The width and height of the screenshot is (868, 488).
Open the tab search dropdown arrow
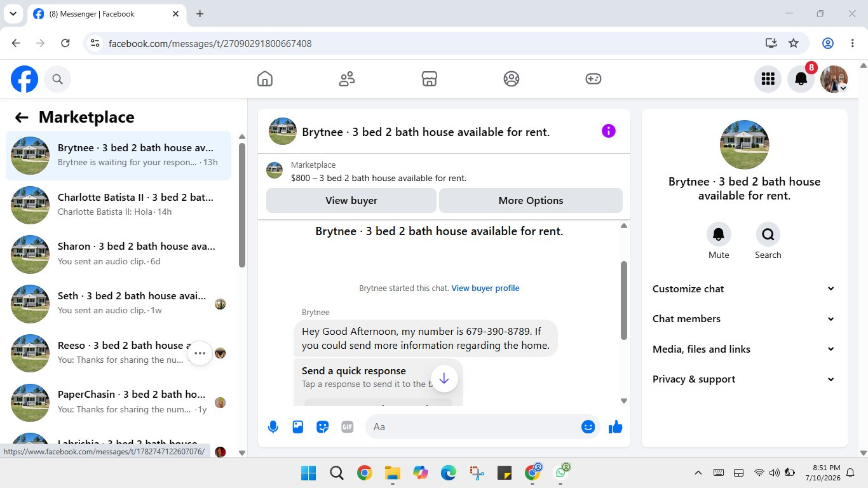coord(13,14)
